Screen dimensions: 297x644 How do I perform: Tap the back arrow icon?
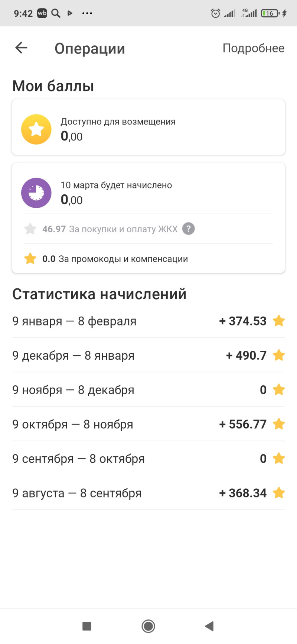21,48
